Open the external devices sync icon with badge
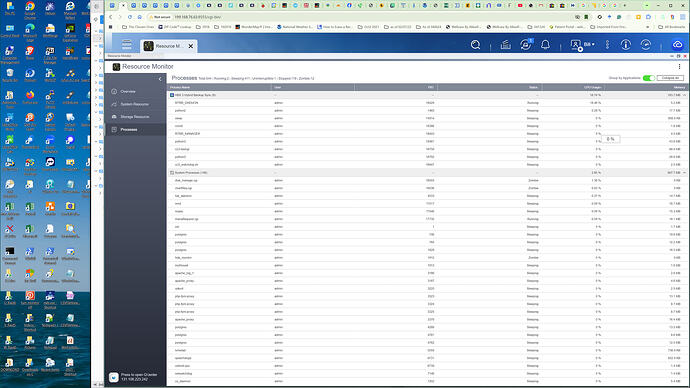Image resolution: width=690 pixels, height=388 pixels. pyautogui.click(x=525, y=45)
